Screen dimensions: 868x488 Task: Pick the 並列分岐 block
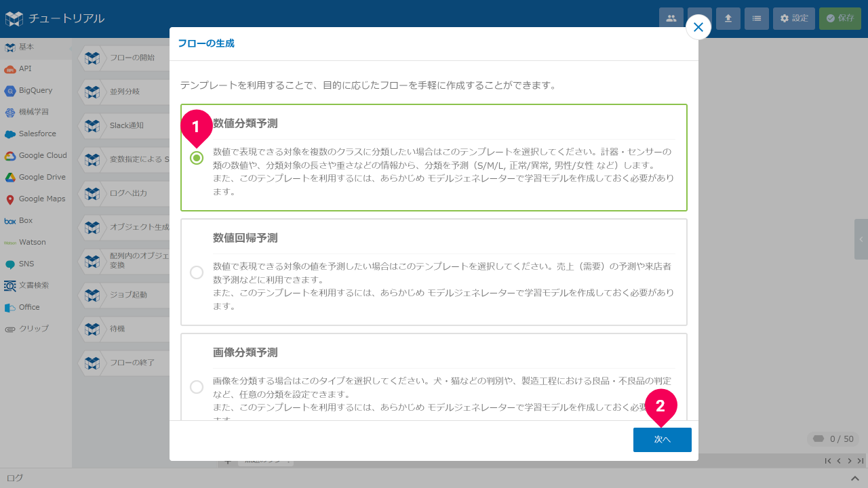[x=124, y=92]
